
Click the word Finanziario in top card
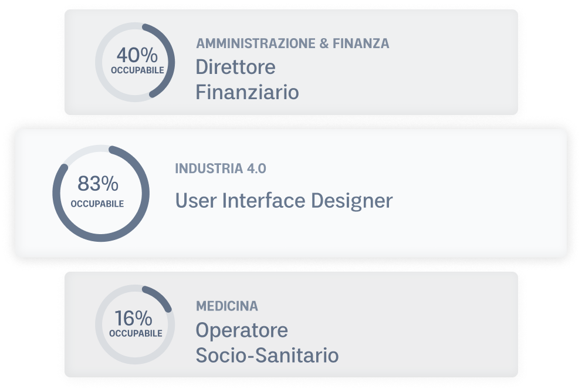(x=247, y=92)
